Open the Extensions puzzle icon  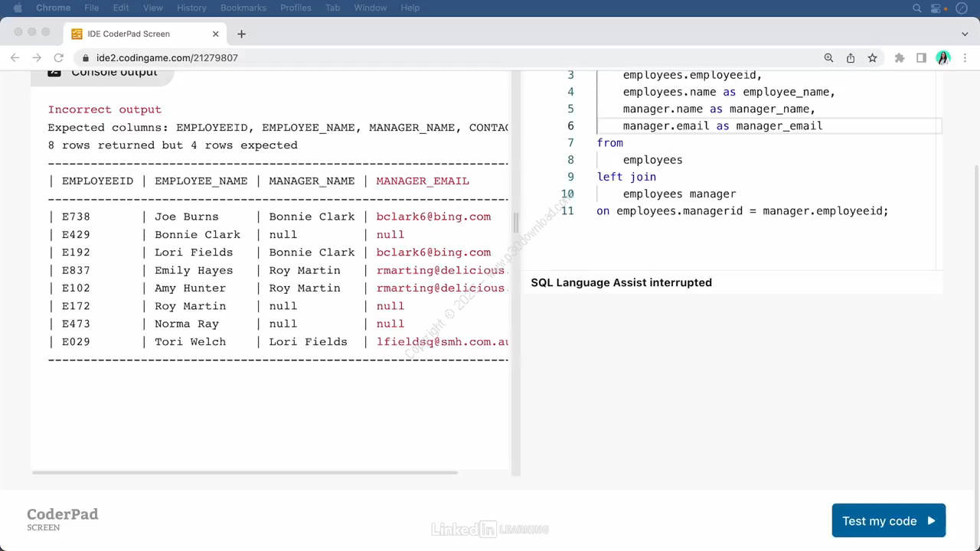tap(900, 58)
